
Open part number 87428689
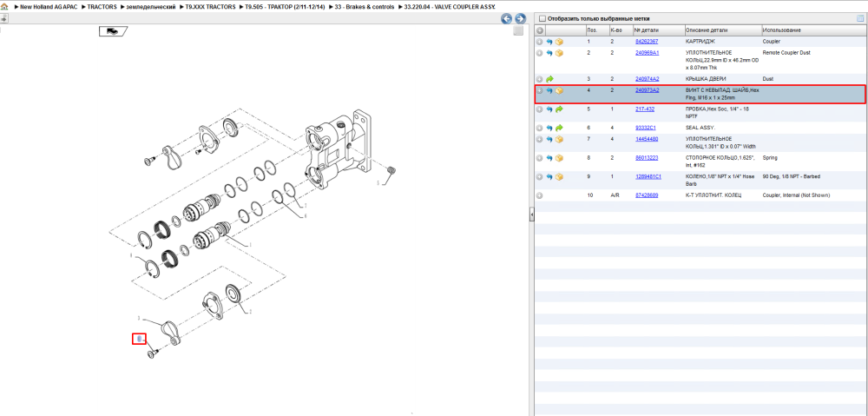tap(647, 195)
